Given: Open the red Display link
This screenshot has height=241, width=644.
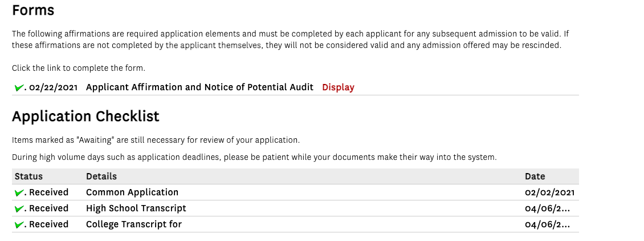Looking at the screenshot, I should 338,87.
